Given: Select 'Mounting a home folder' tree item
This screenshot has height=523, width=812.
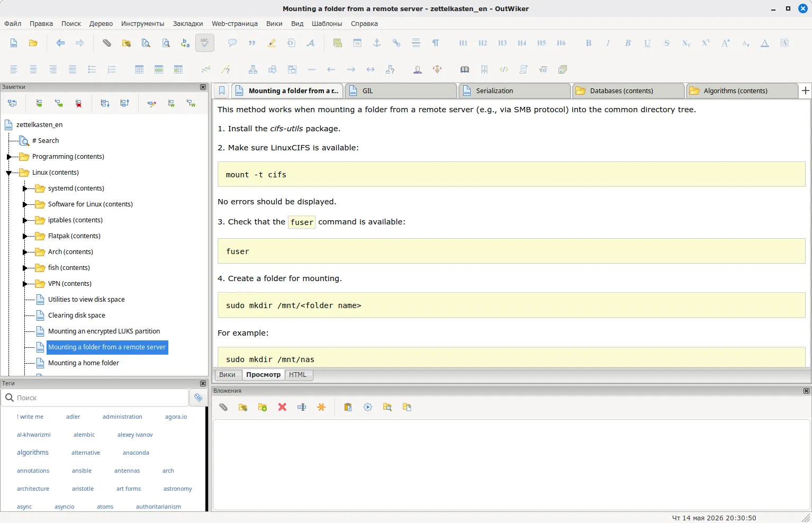Looking at the screenshot, I should click(84, 363).
